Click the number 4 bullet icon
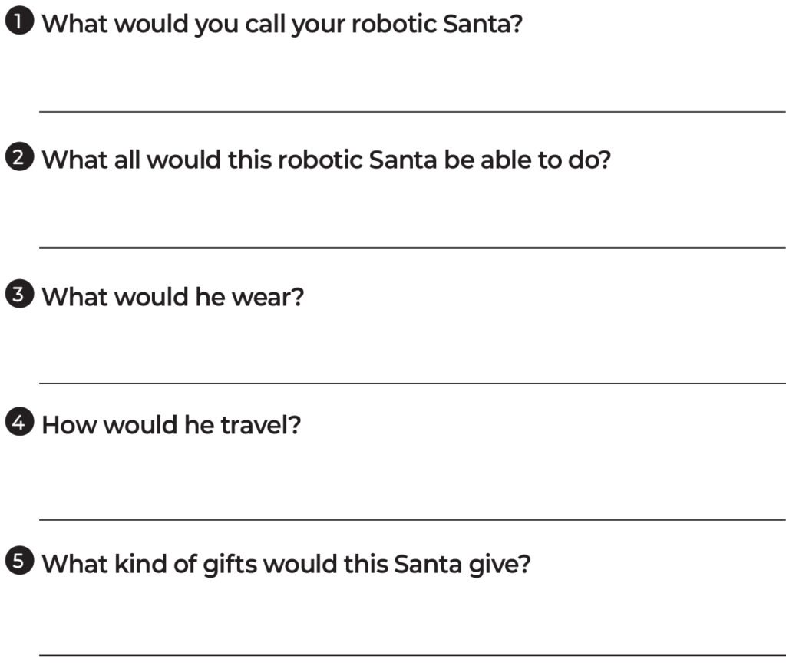Image resolution: width=786 pixels, height=672 pixels. [18, 423]
